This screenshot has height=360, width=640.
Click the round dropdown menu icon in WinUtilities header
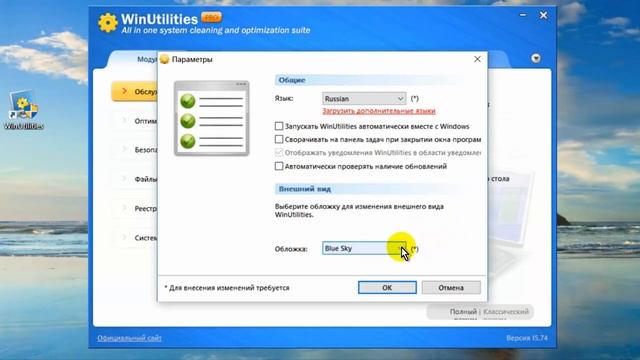(x=536, y=58)
